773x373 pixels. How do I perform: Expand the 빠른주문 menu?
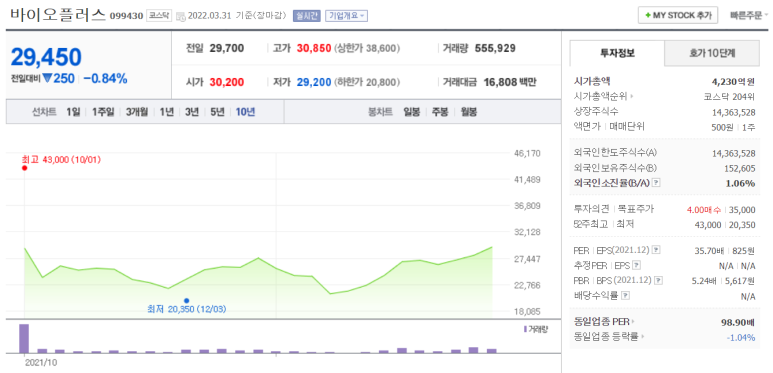tap(749, 15)
